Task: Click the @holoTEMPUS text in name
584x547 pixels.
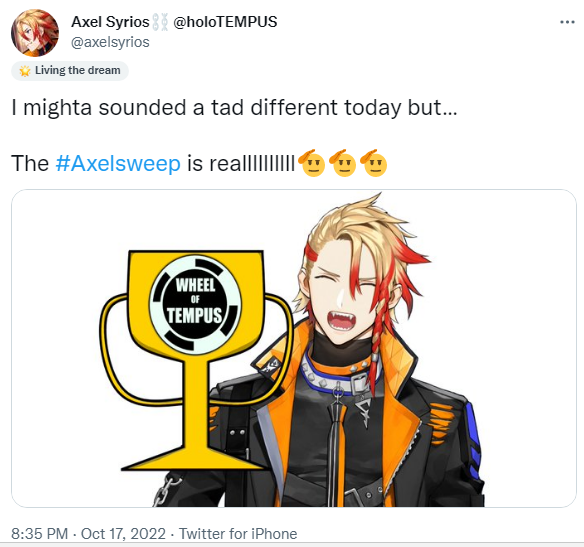Action: coord(225,22)
